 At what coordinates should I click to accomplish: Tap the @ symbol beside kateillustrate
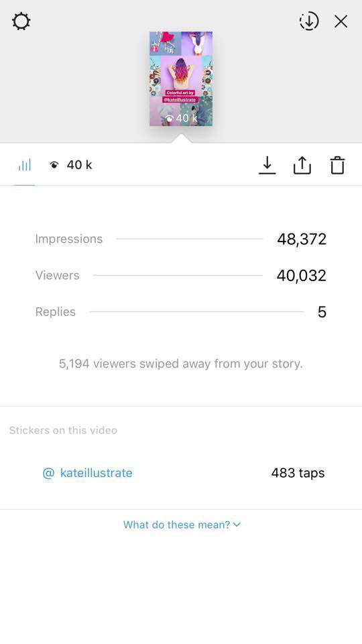click(x=48, y=473)
